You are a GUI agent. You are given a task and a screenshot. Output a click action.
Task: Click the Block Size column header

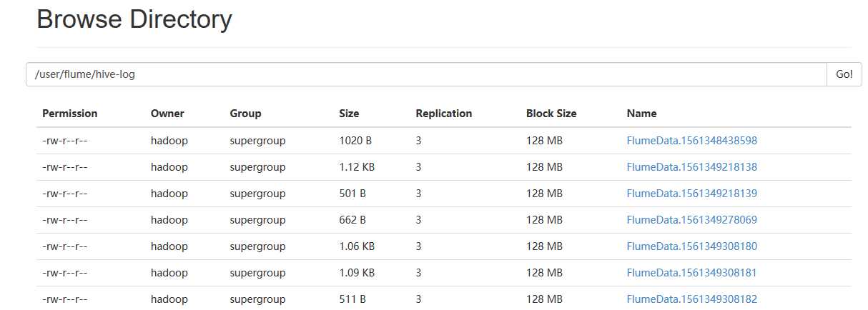pyautogui.click(x=551, y=114)
